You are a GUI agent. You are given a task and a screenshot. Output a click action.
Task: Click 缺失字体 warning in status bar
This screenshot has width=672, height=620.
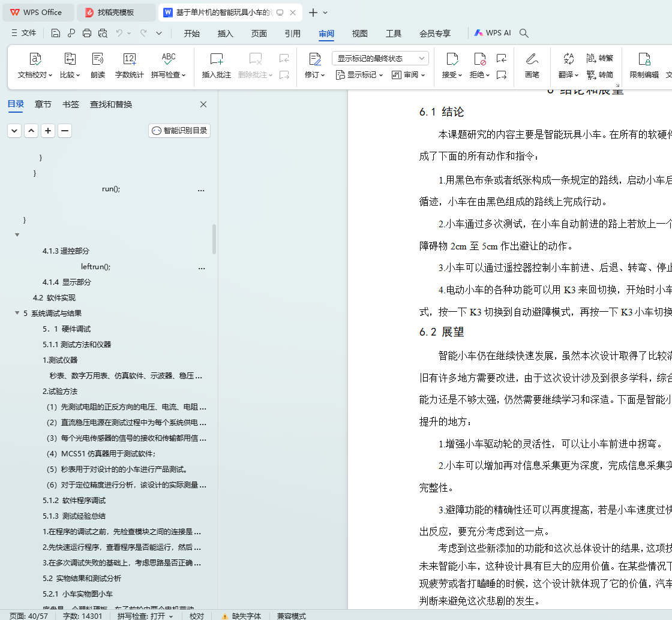pos(242,616)
